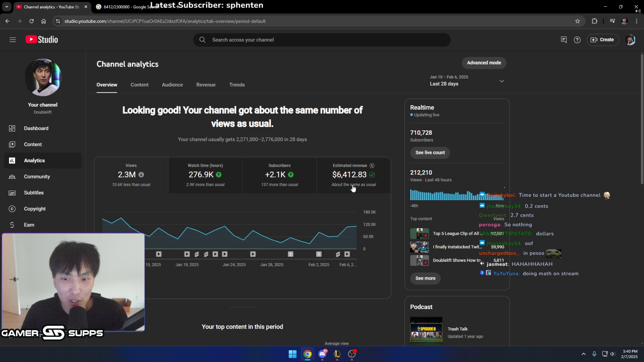
Task: Switch to the Audience analytics tab
Action: click(172, 85)
